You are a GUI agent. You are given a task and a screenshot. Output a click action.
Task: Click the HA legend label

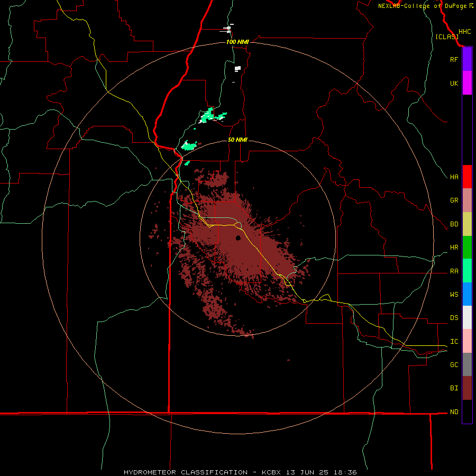(x=454, y=177)
